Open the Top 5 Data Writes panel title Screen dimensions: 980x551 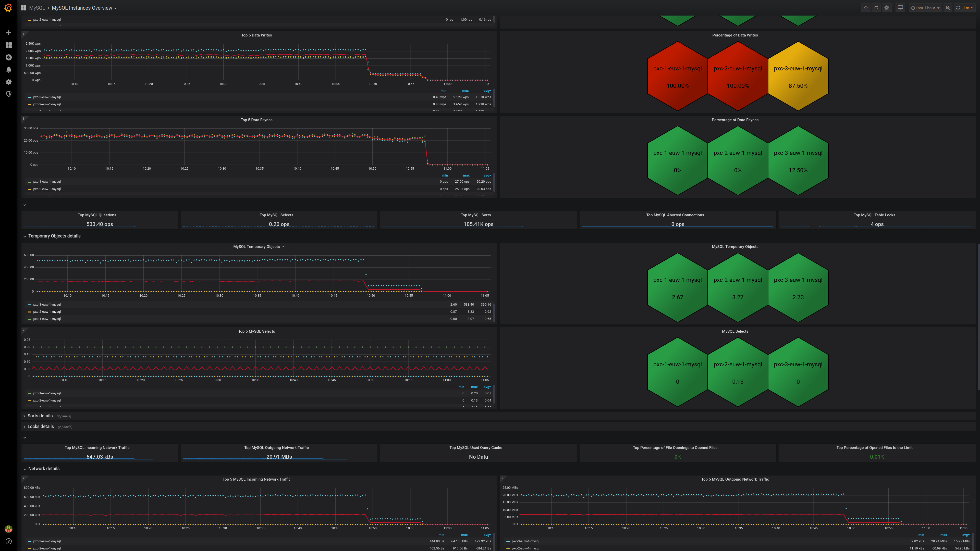(256, 35)
